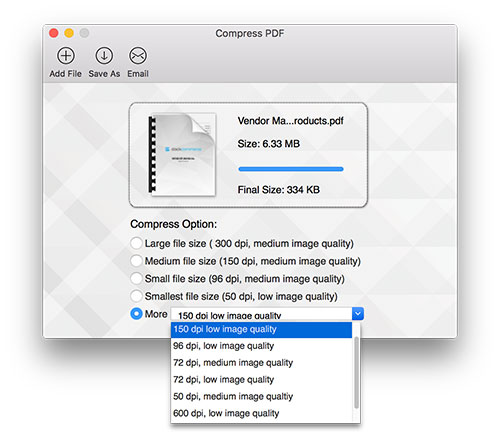Click the Vendor Ma...roducts.pdf file name

(x=290, y=121)
